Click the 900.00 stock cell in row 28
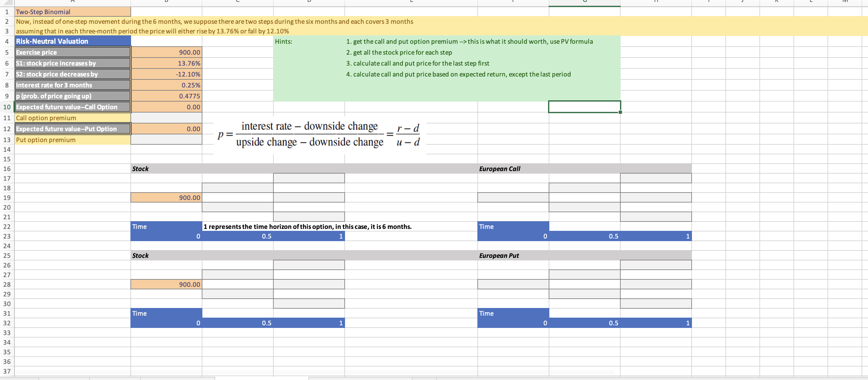Viewport: 868px width, 380px height. click(166, 284)
